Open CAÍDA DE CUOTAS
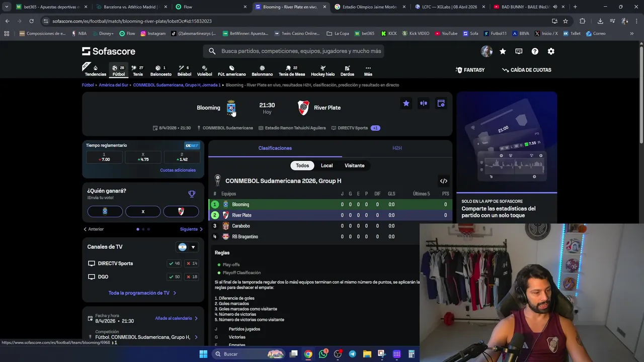This screenshot has width=644, height=362. coord(527,70)
